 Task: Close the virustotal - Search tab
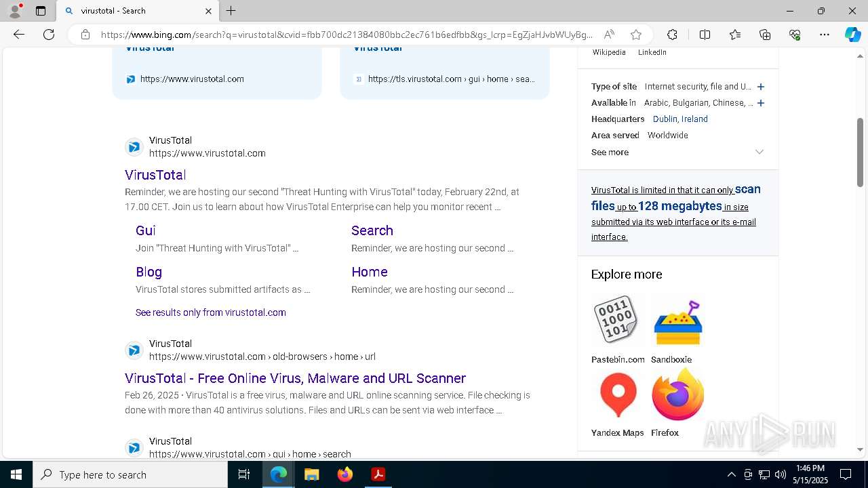tap(208, 11)
